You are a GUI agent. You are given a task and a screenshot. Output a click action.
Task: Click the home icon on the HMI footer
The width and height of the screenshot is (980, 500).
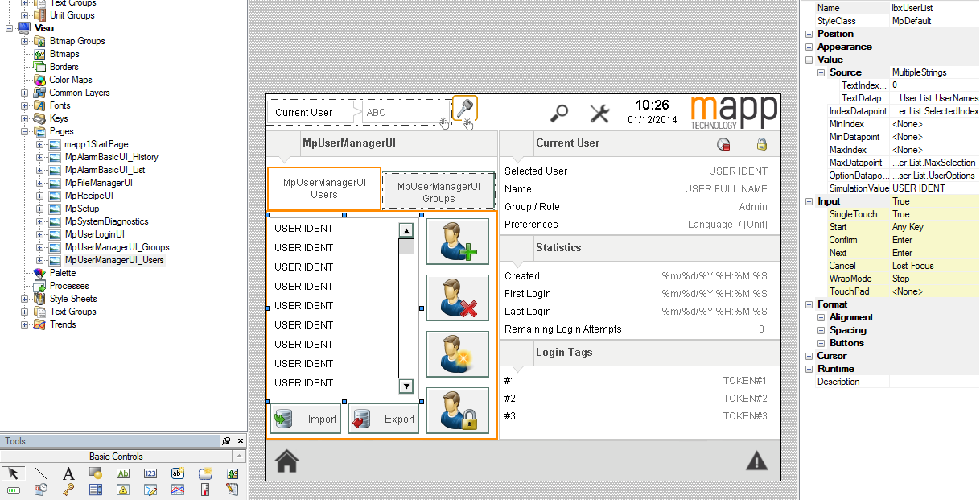287,461
